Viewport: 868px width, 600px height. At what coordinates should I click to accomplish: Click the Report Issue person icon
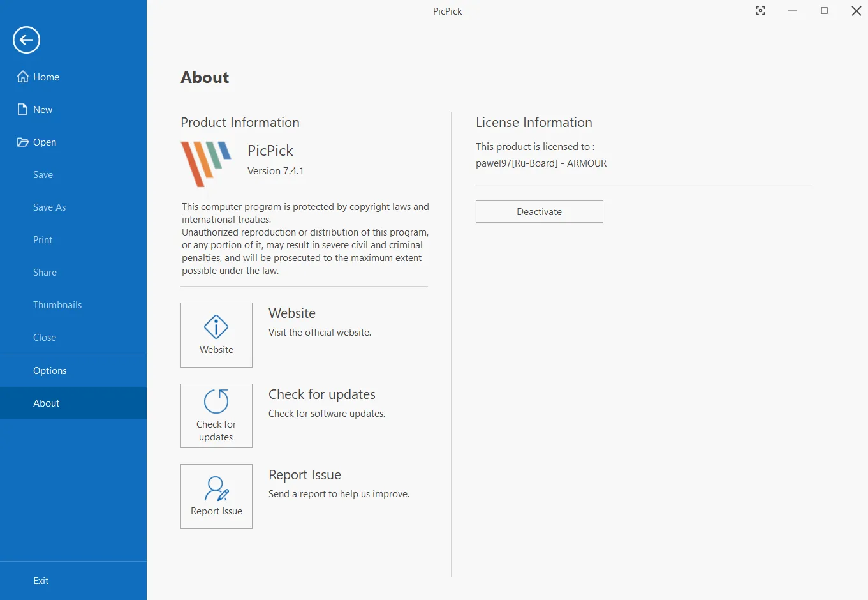tap(216, 489)
